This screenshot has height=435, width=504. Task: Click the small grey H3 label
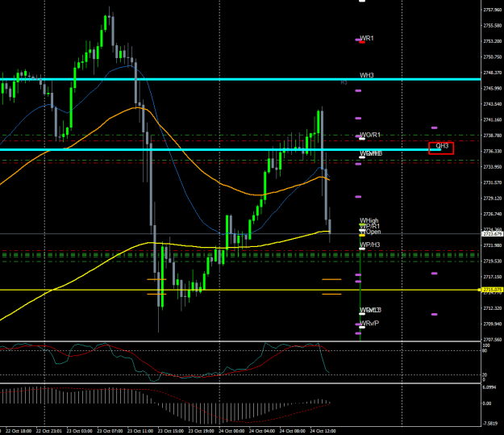click(x=344, y=82)
